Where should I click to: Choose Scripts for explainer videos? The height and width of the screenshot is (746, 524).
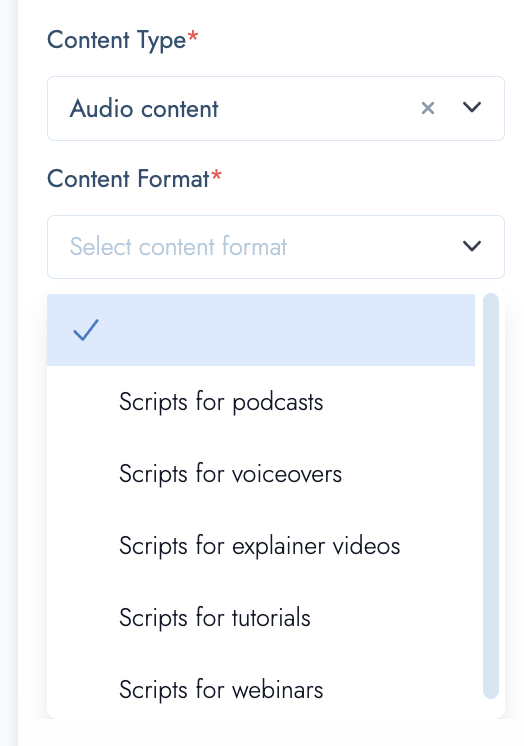click(x=261, y=546)
